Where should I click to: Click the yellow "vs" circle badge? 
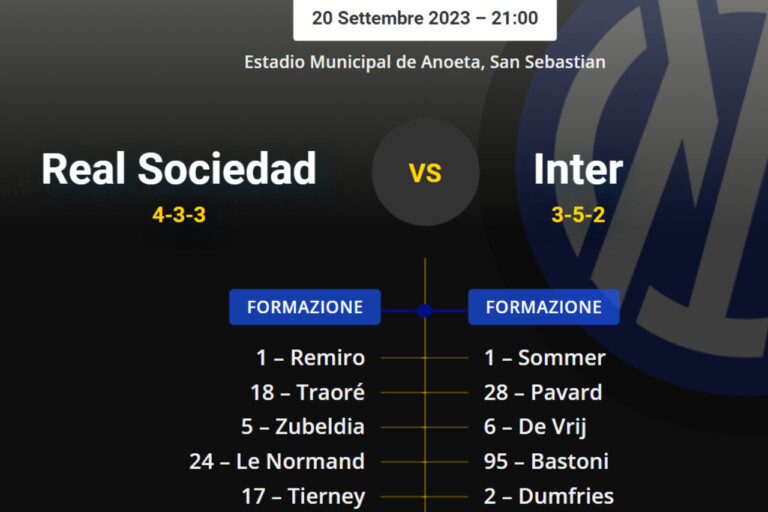(x=425, y=172)
